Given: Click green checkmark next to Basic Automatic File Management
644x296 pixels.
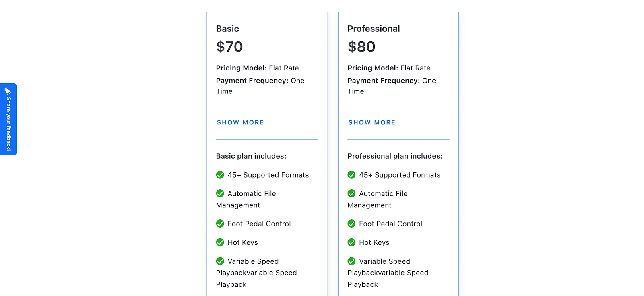Looking at the screenshot, I should (x=220, y=193).
